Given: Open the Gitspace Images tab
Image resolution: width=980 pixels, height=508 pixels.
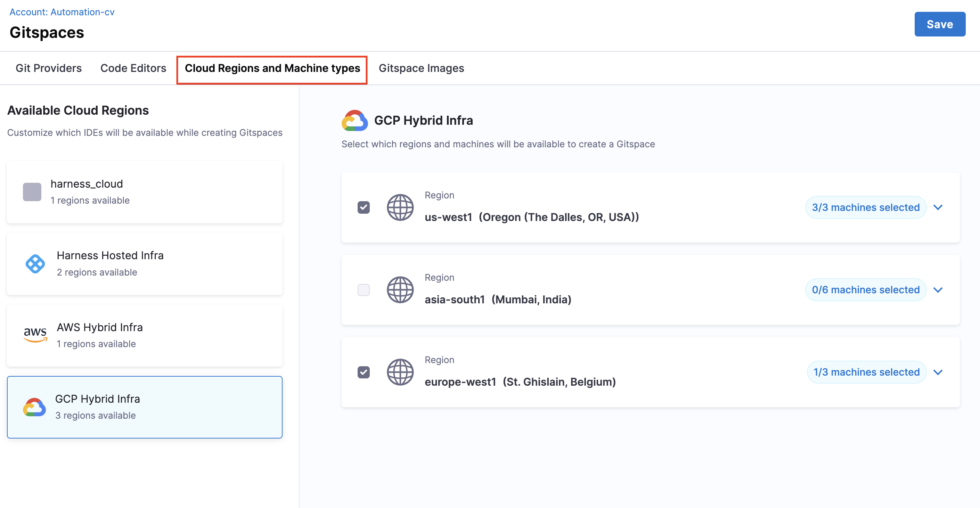Looking at the screenshot, I should tap(421, 68).
